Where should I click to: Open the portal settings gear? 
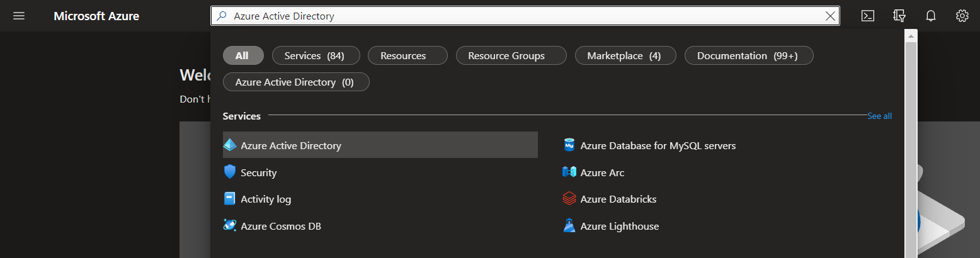click(962, 16)
